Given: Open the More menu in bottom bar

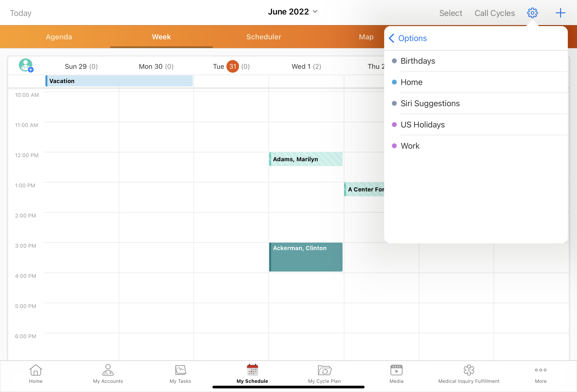Looking at the screenshot, I should [541, 374].
